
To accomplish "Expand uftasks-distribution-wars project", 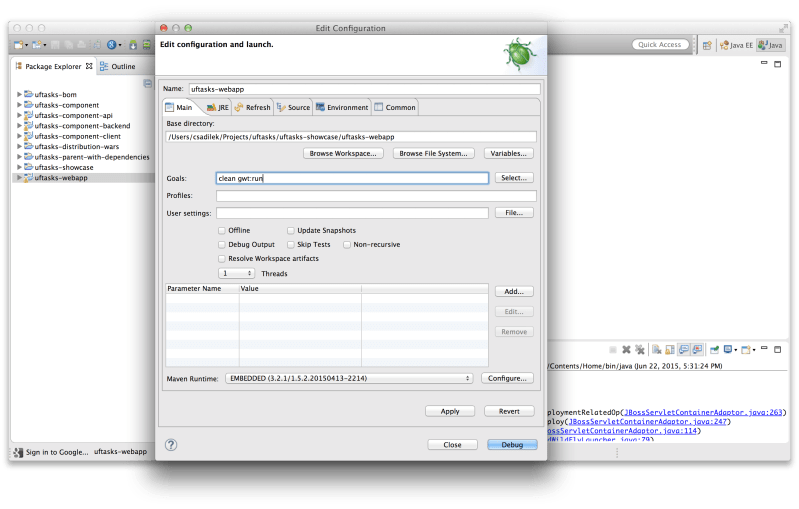I will coord(19,146).
